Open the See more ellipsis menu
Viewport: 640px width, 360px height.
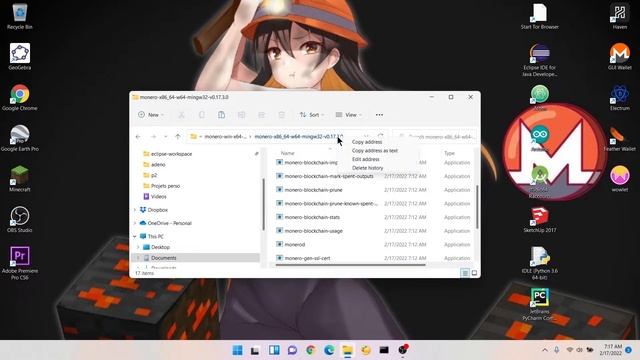(379, 115)
